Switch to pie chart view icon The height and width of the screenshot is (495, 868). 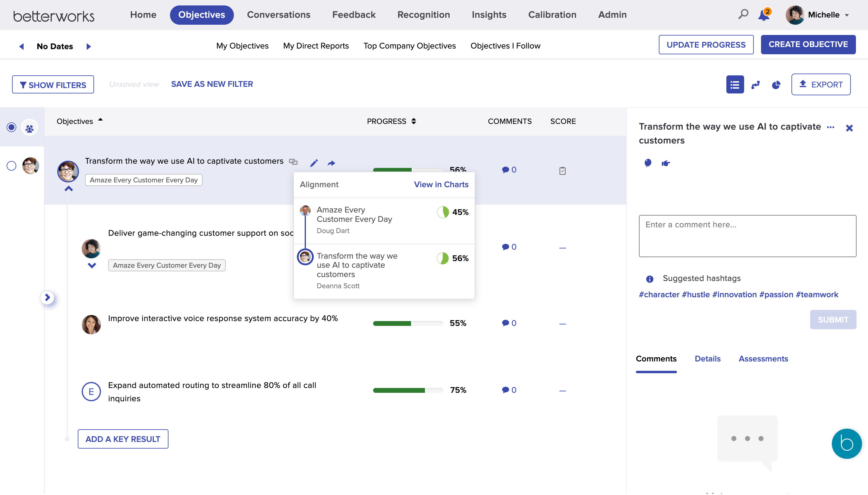[776, 85]
